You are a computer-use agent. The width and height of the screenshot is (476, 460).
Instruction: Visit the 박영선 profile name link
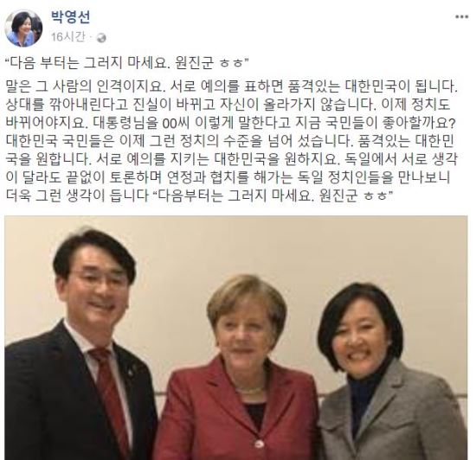70,17
